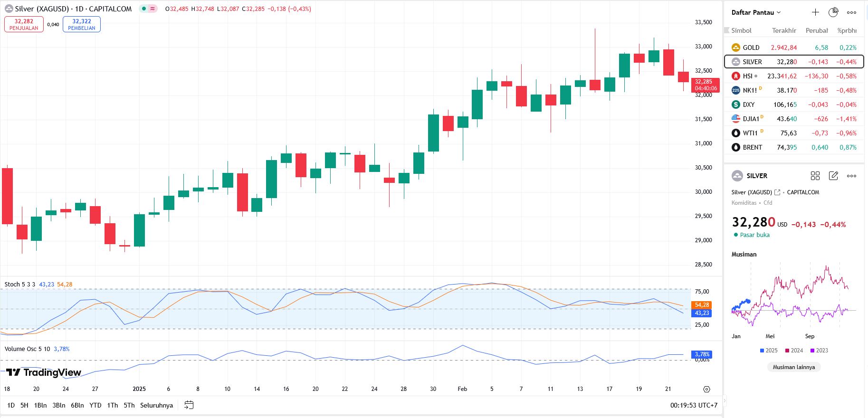The image size is (868, 418).
Task: Open the watchlist three-dots menu
Action: pyautogui.click(x=851, y=12)
